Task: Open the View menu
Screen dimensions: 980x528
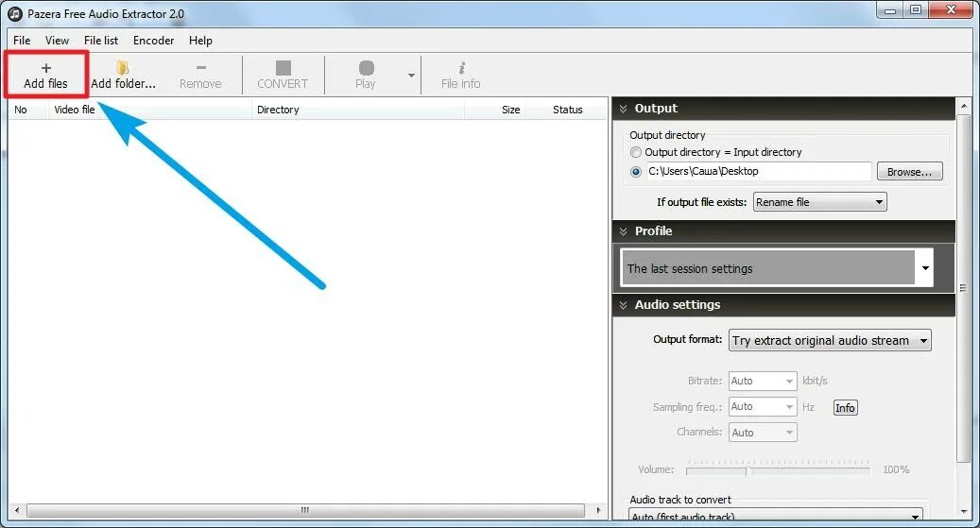Action: pos(57,41)
